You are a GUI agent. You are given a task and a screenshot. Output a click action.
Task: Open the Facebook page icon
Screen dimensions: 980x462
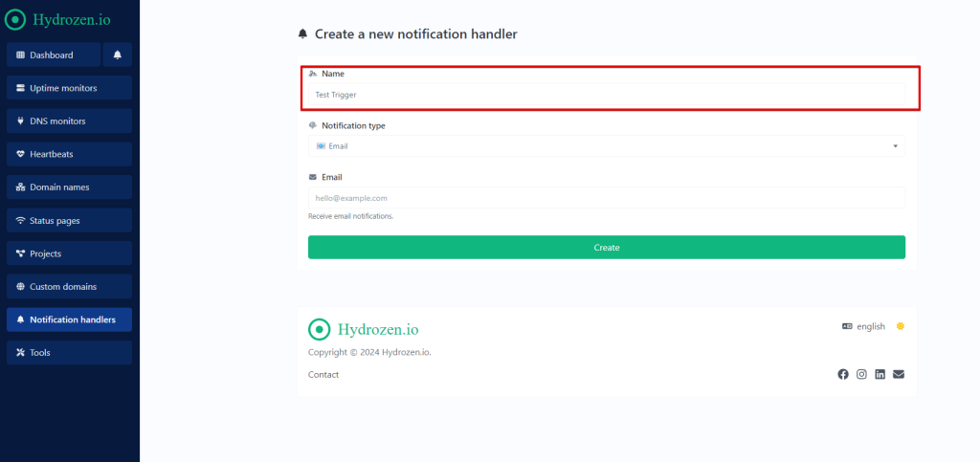tap(843, 374)
